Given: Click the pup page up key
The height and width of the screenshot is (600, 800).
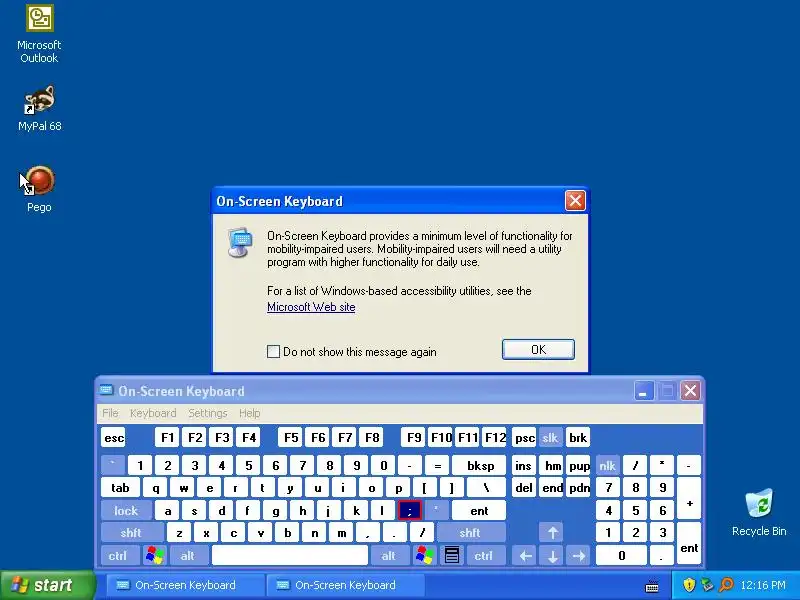Looking at the screenshot, I should click(579, 465).
